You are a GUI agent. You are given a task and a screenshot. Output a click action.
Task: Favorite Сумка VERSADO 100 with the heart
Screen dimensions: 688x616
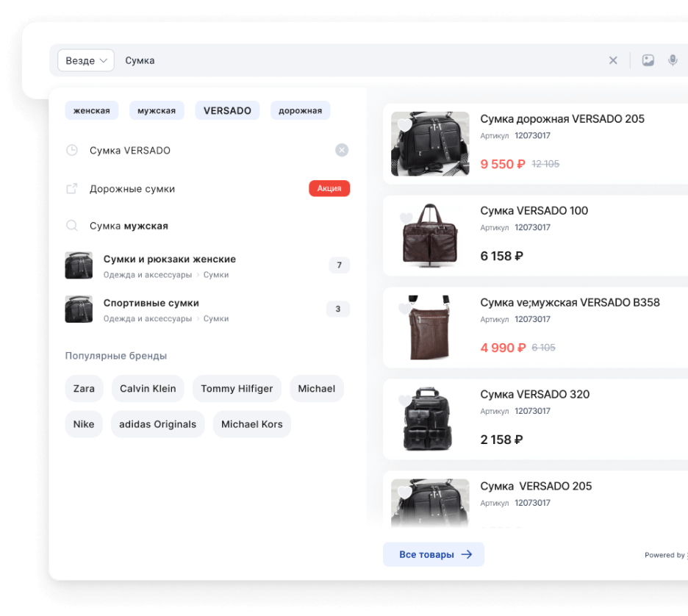tap(406, 217)
